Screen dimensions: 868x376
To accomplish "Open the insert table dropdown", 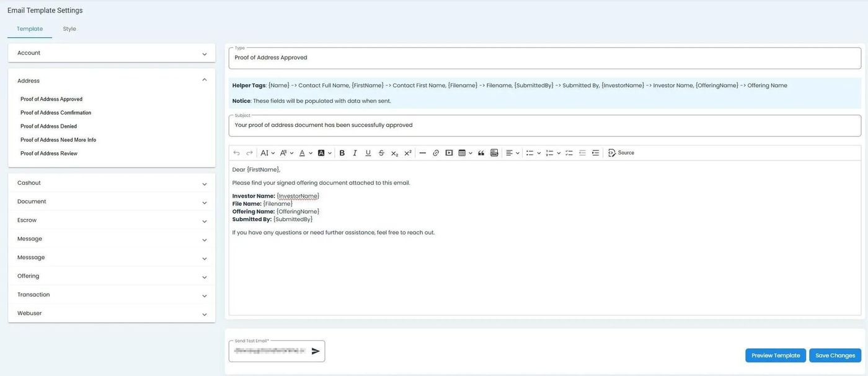I will click(x=465, y=153).
